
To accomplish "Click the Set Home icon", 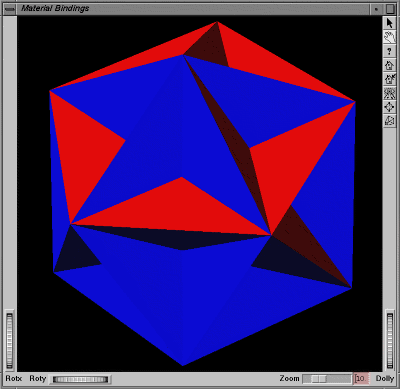I will point(389,79).
